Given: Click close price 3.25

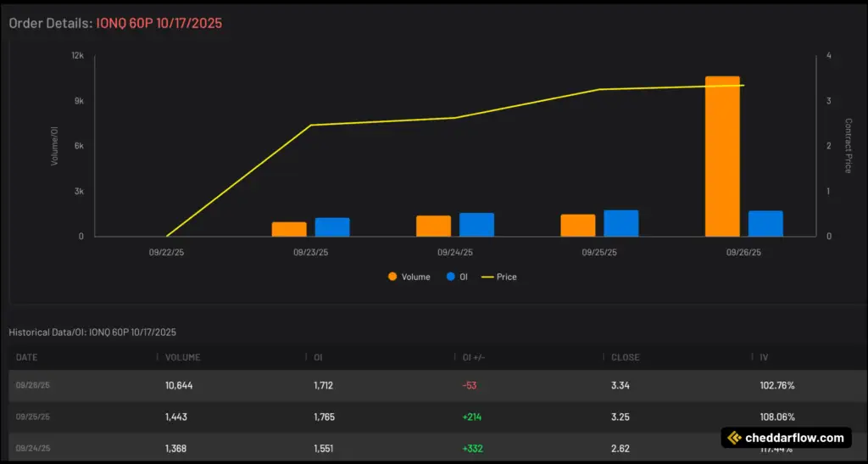Looking at the screenshot, I should [620, 417].
